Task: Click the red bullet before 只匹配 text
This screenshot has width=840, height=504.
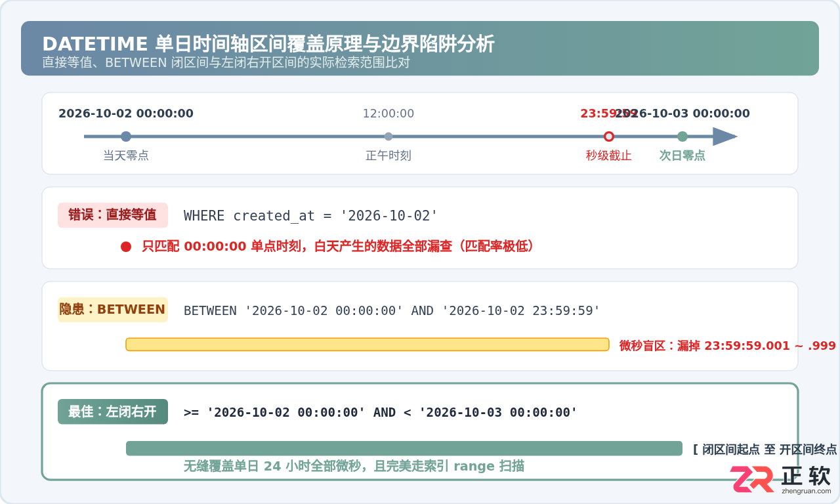Action: 126,247
